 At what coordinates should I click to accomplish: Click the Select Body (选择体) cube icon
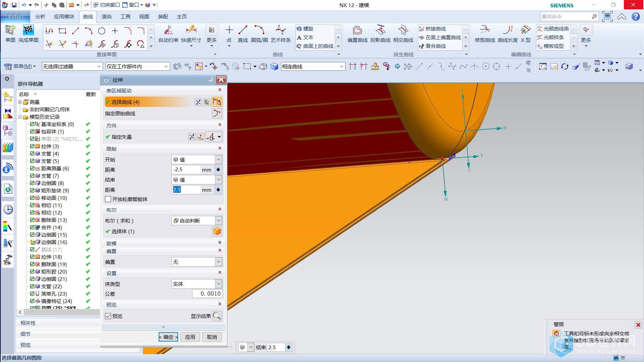(217, 231)
